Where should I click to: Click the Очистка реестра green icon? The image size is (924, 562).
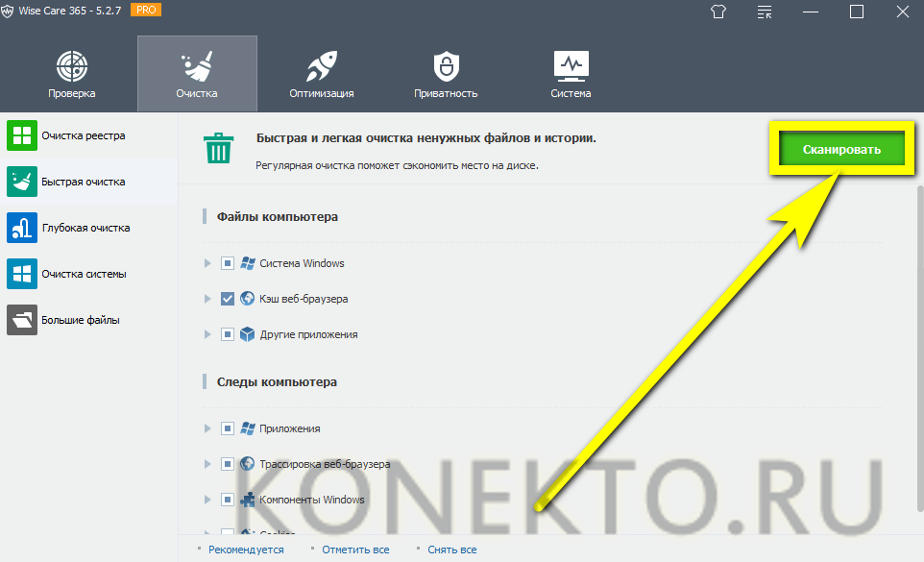click(22, 135)
